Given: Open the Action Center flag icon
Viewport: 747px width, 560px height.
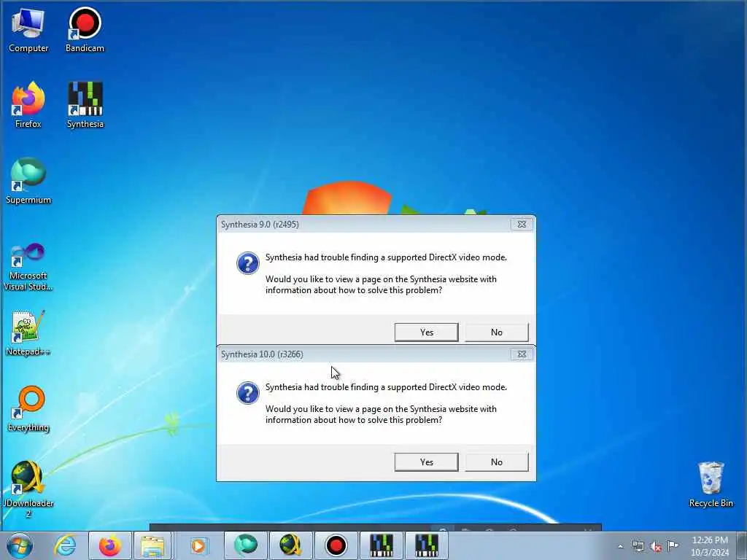Looking at the screenshot, I should click(673, 545).
